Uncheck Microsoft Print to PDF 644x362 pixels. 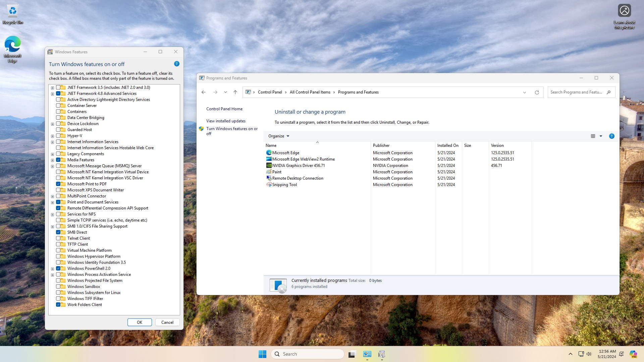coord(58,184)
